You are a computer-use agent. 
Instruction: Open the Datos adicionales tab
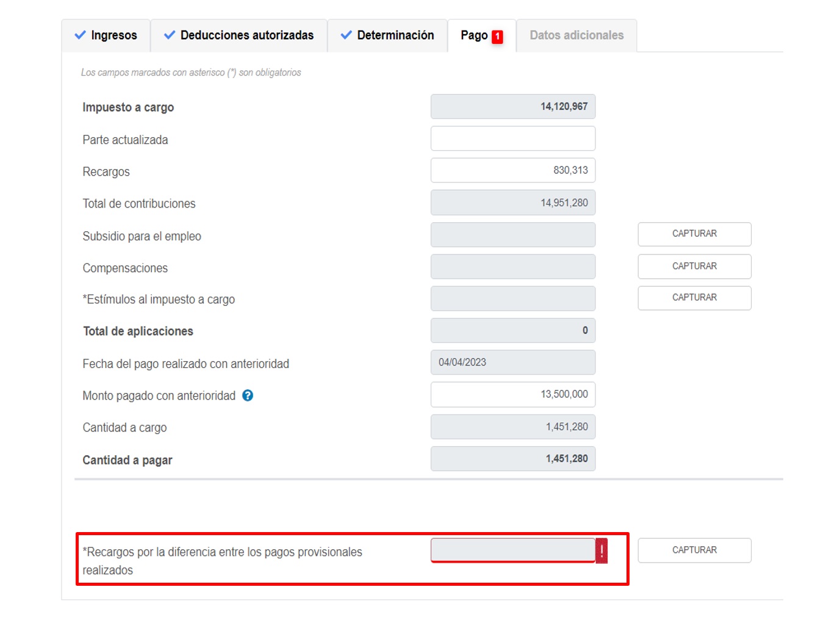[576, 35]
